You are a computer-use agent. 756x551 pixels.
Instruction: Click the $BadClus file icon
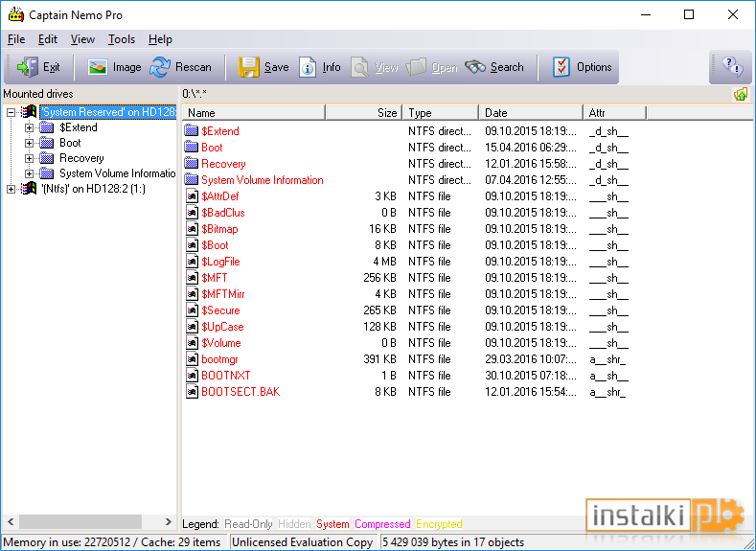192,213
